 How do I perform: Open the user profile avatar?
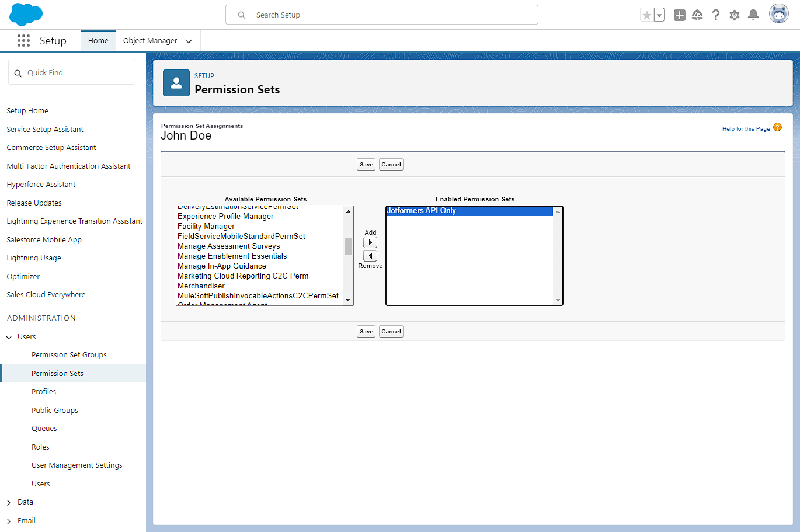778,14
